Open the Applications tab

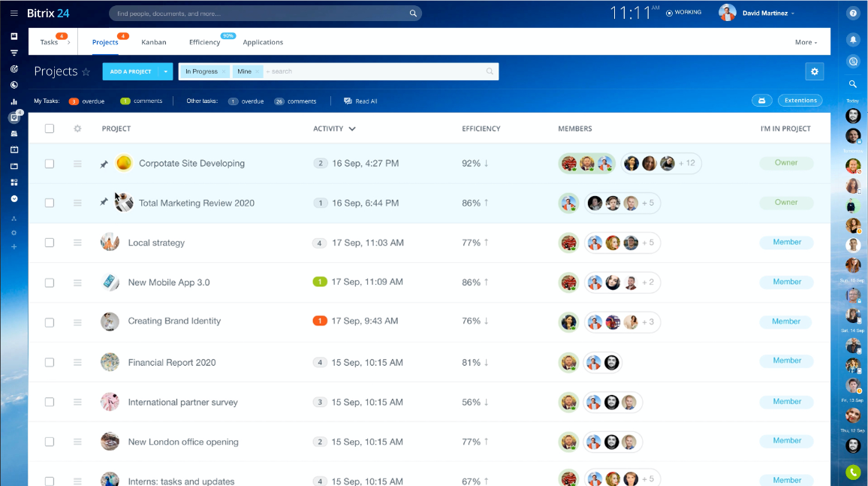(x=263, y=42)
